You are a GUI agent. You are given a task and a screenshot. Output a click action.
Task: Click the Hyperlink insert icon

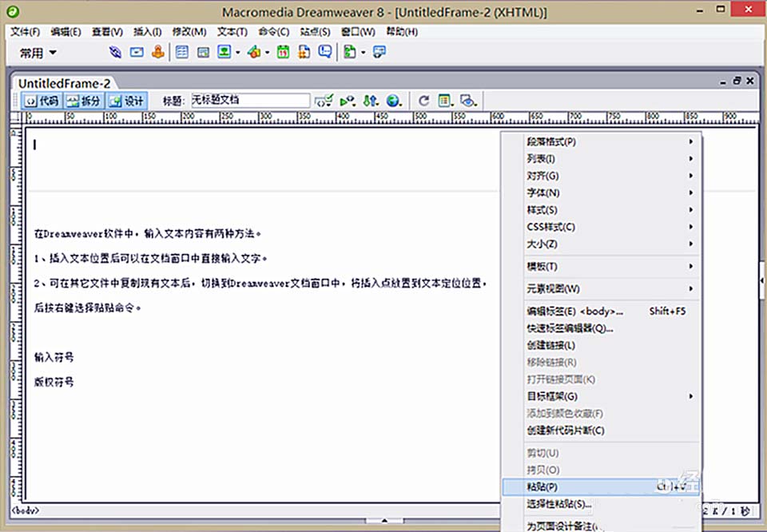pyautogui.click(x=116, y=53)
